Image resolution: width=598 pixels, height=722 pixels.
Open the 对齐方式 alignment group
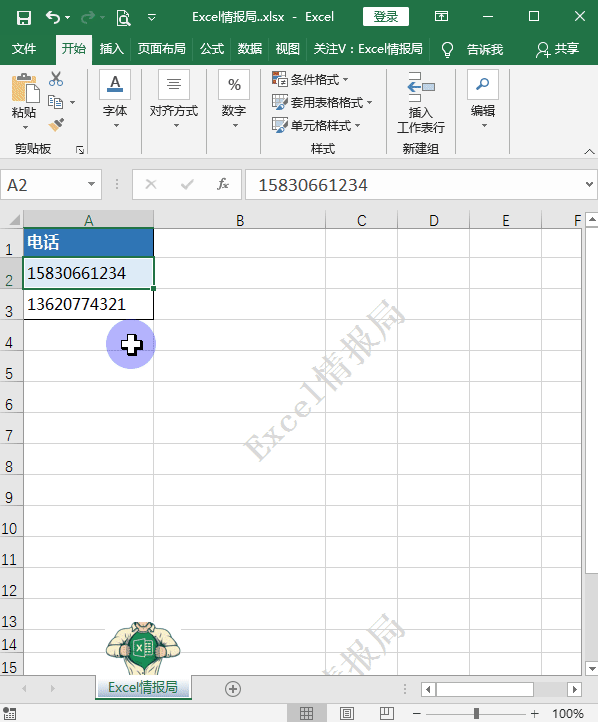click(x=174, y=99)
